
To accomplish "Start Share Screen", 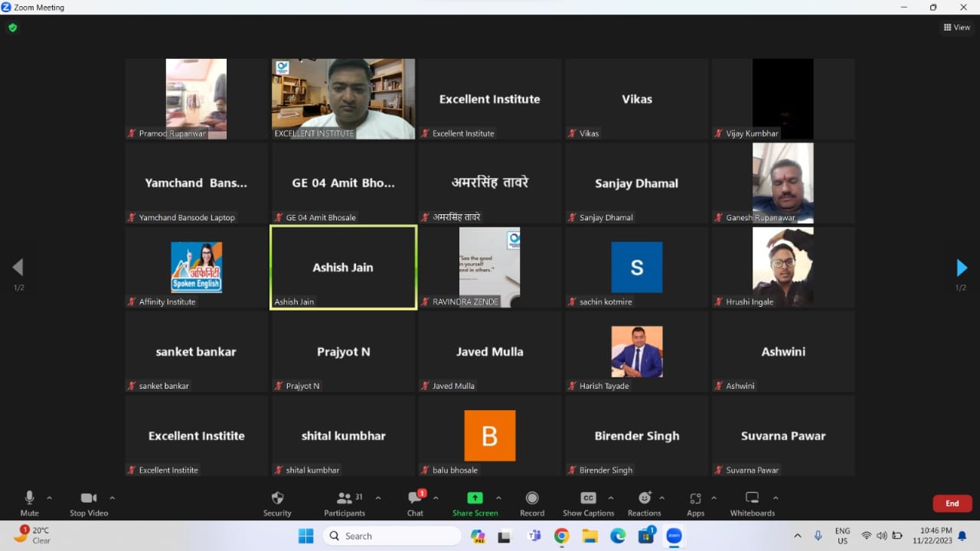I will click(475, 504).
